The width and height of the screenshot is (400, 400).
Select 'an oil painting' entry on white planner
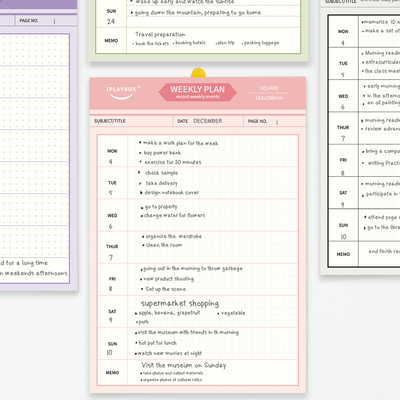(x=383, y=103)
